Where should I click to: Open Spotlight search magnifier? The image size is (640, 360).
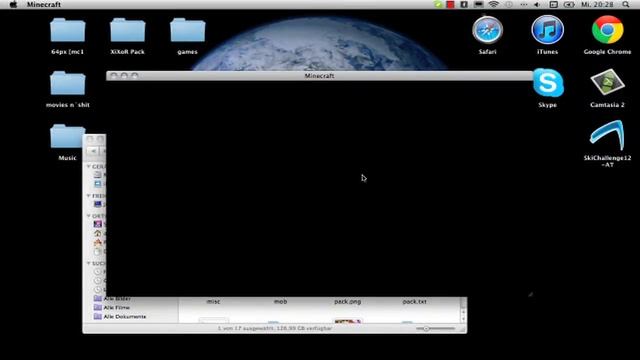pos(626,4)
